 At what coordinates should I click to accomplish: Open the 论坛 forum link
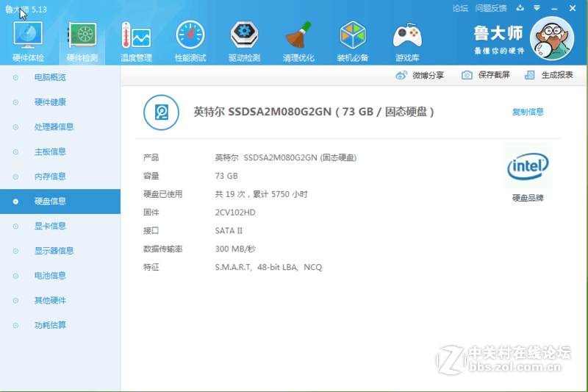click(460, 8)
